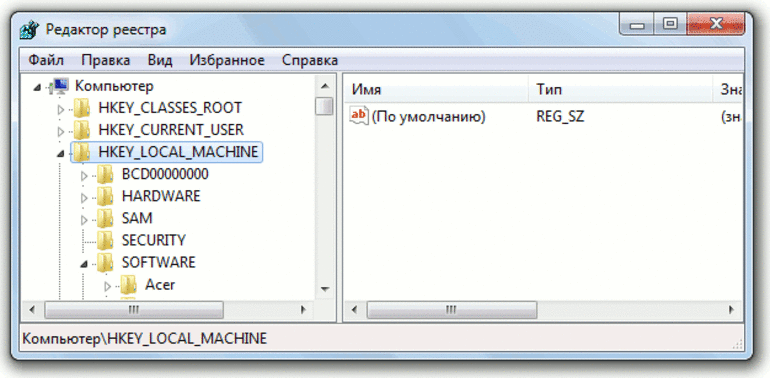Collapse the Компьютер root node
The height and width of the screenshot is (378, 770).
pos(37,87)
